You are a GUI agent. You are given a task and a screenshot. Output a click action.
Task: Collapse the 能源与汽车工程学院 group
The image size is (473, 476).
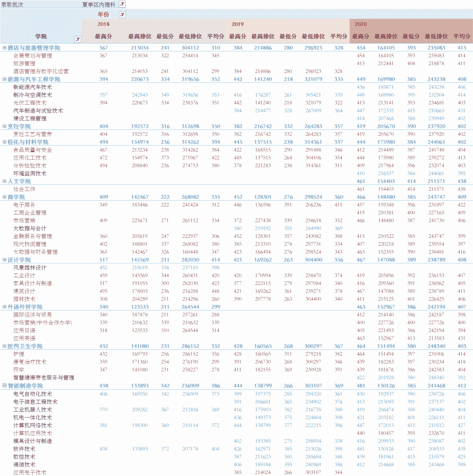(4, 79)
